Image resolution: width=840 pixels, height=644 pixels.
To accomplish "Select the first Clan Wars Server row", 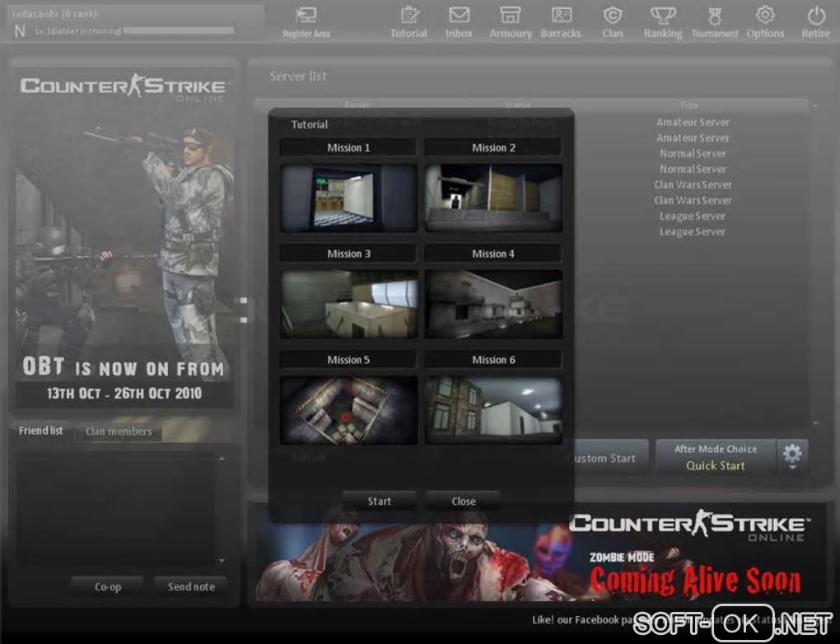I will (x=693, y=184).
